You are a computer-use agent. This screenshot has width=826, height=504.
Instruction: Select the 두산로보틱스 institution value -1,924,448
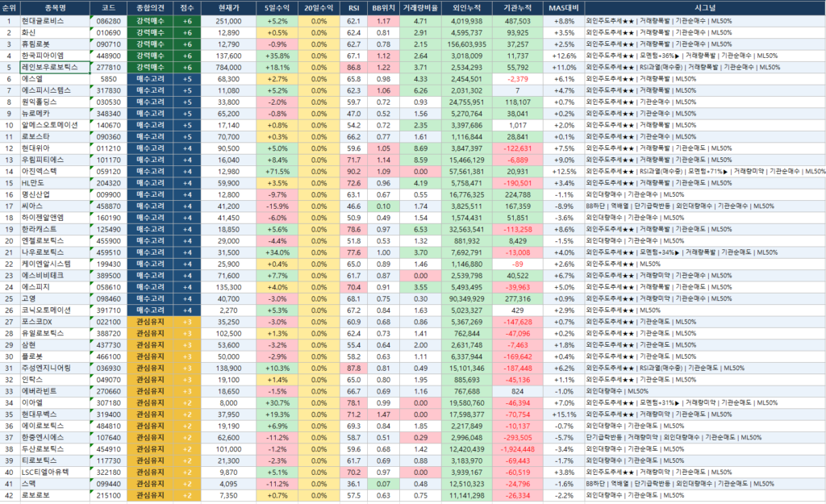pyautogui.click(x=518, y=449)
